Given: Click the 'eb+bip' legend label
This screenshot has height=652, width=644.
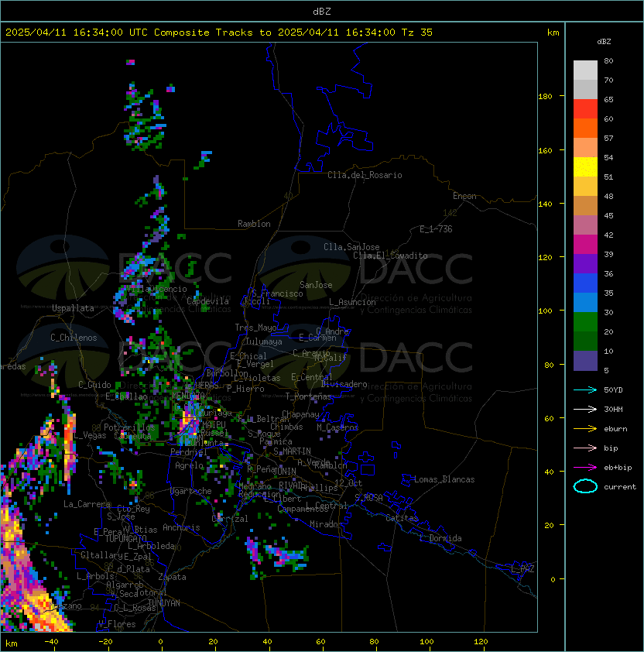Looking at the screenshot, I should (x=618, y=468).
